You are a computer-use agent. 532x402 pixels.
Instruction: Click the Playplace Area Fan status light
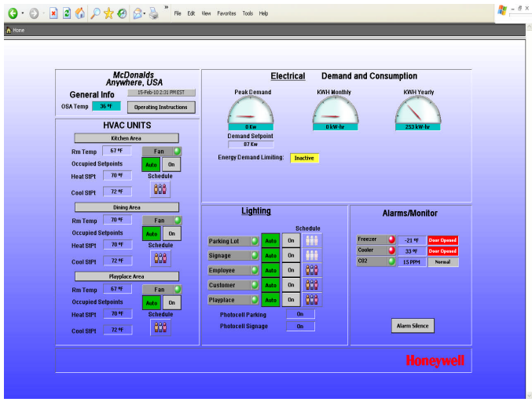point(178,290)
